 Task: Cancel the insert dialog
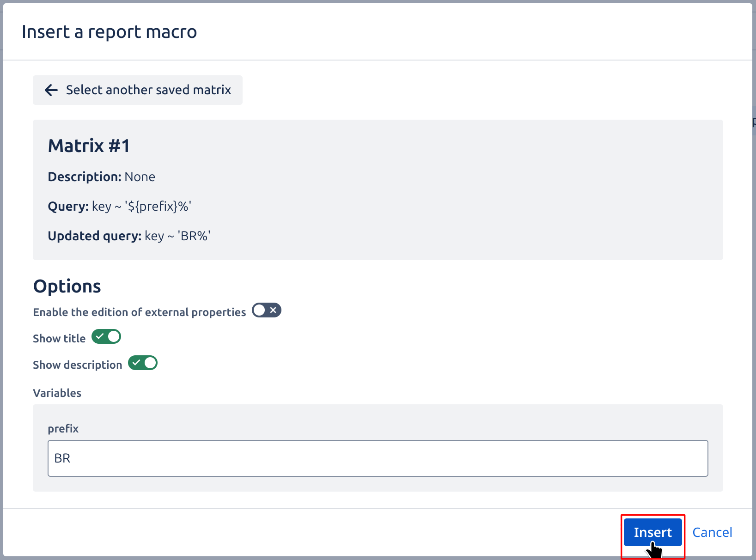tap(712, 532)
